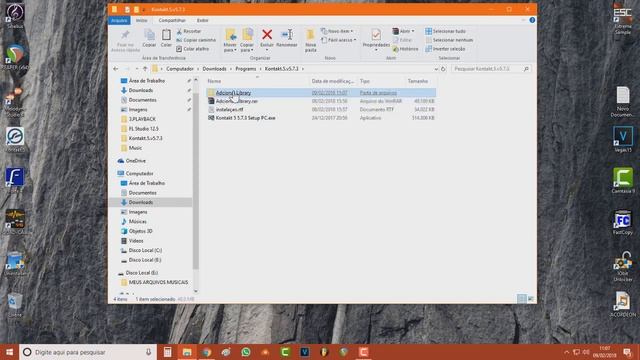Click the Windows Start button

[9, 352]
